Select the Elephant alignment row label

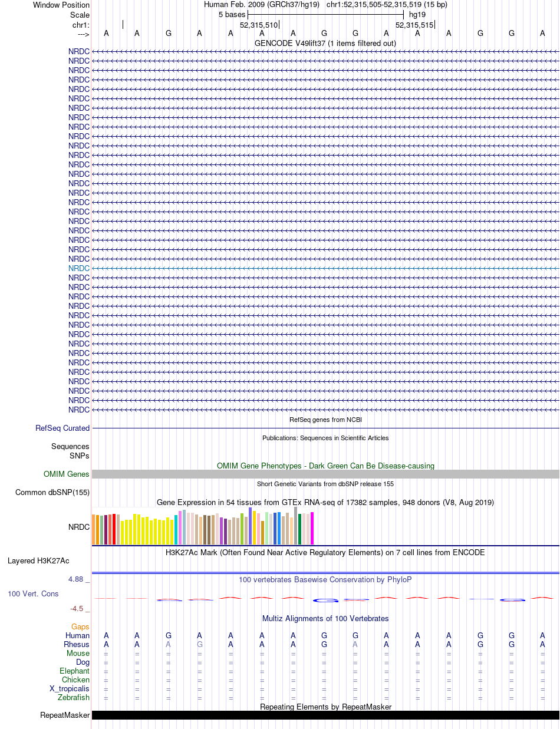point(75,671)
